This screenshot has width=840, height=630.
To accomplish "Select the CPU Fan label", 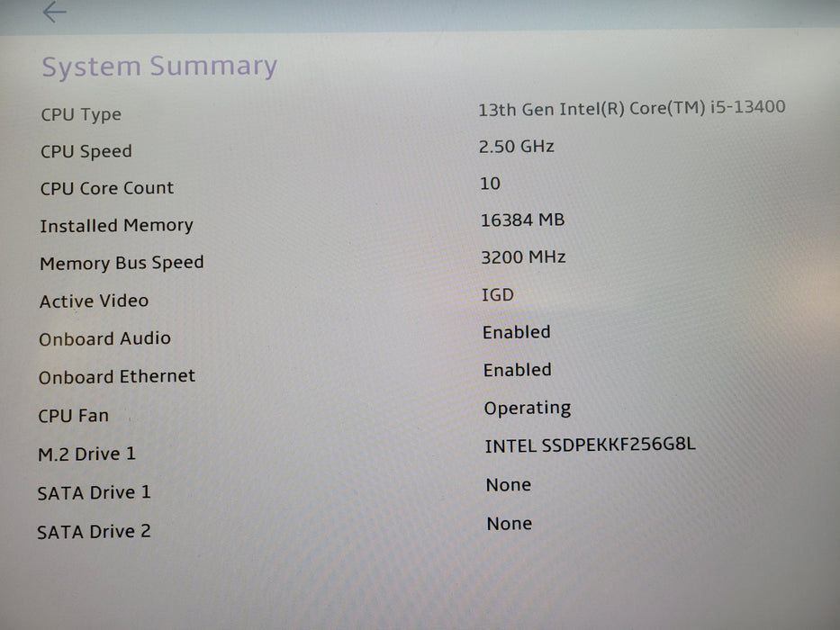I will (74, 416).
